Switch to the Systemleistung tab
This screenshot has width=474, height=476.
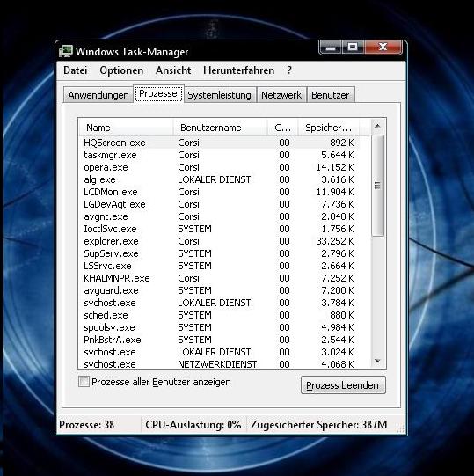[219, 95]
